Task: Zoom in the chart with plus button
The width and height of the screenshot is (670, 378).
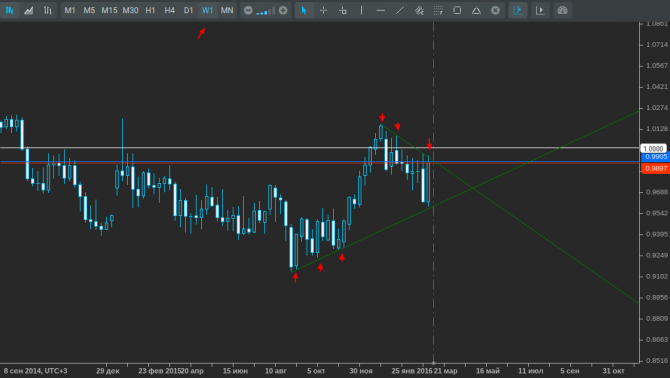Action: click(283, 10)
